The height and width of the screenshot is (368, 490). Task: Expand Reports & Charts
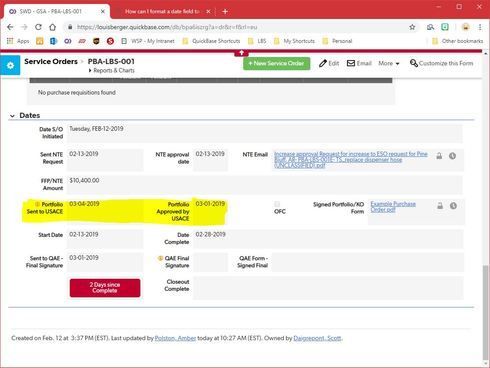click(111, 71)
